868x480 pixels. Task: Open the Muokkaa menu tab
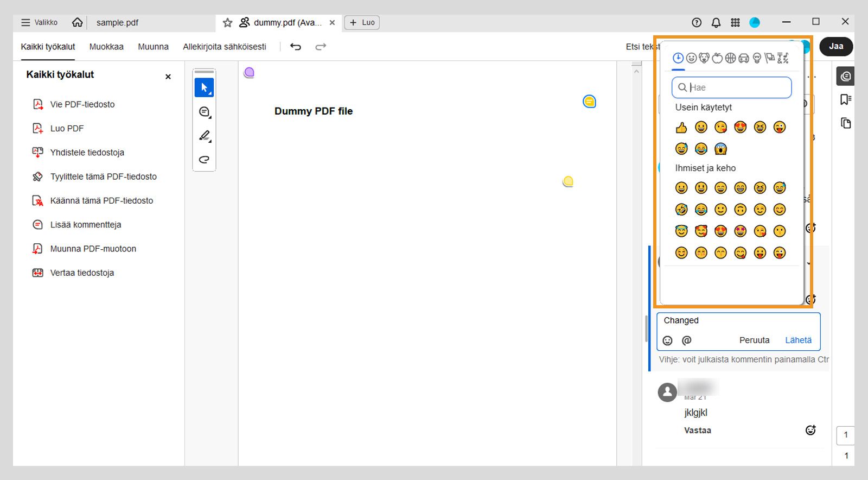coord(106,47)
